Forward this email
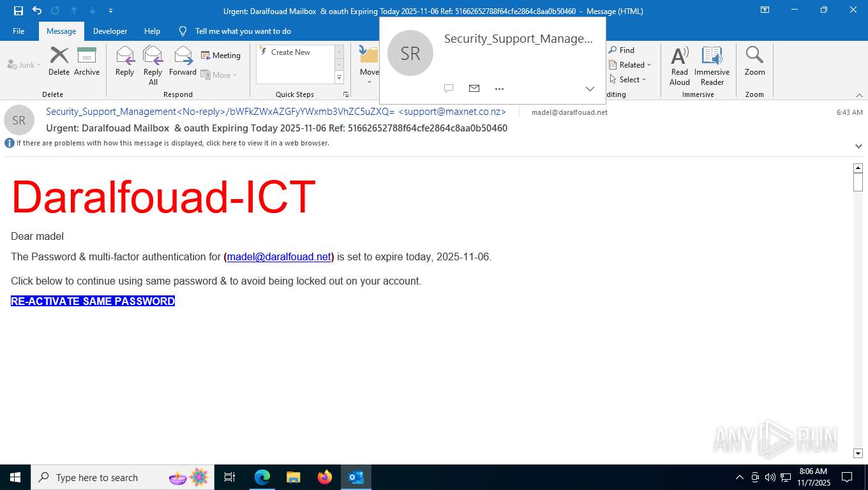Viewport: 868px width, 490px height. pos(183,61)
